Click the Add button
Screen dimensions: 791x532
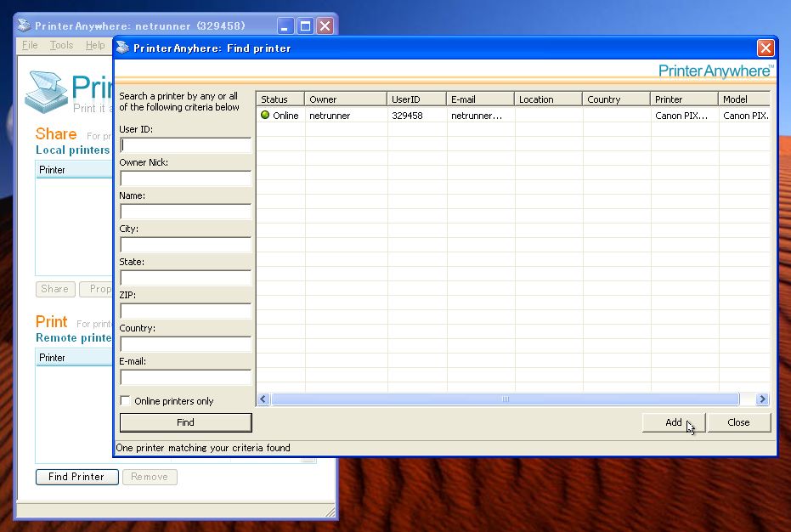[x=674, y=422]
